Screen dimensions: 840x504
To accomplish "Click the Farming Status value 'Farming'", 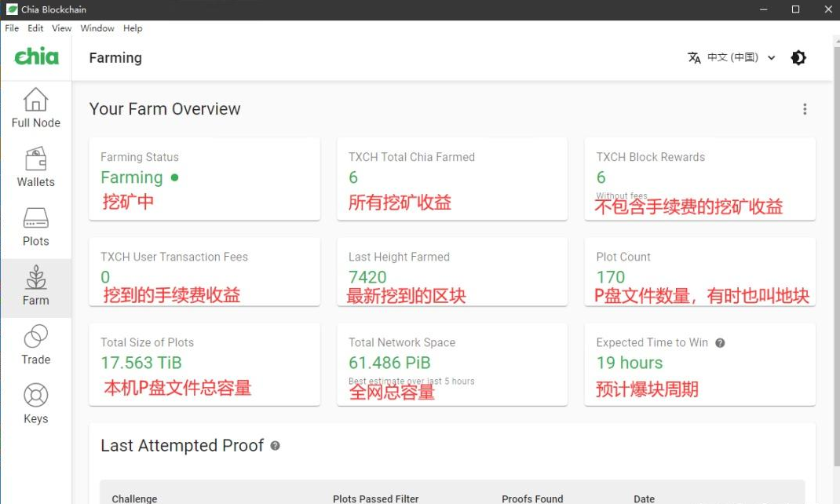I will (x=132, y=177).
